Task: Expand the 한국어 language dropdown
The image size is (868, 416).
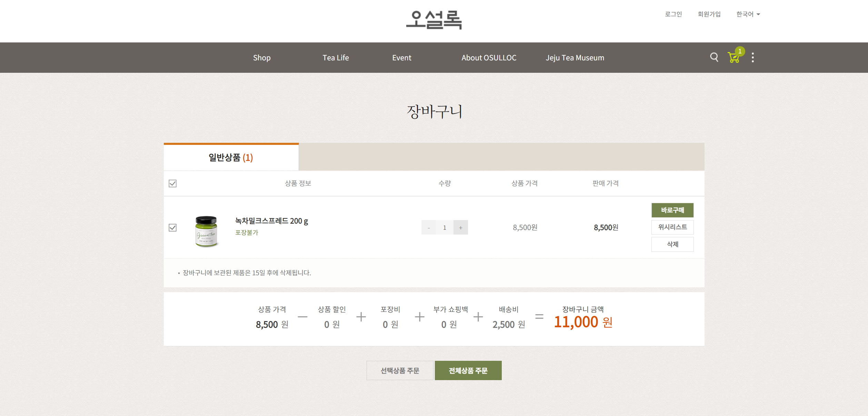Action: (748, 14)
